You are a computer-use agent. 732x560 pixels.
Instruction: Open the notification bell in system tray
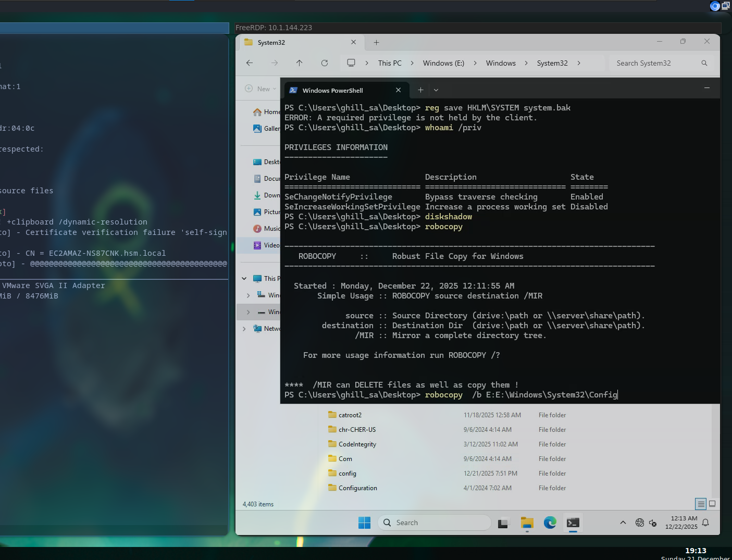pyautogui.click(x=705, y=522)
